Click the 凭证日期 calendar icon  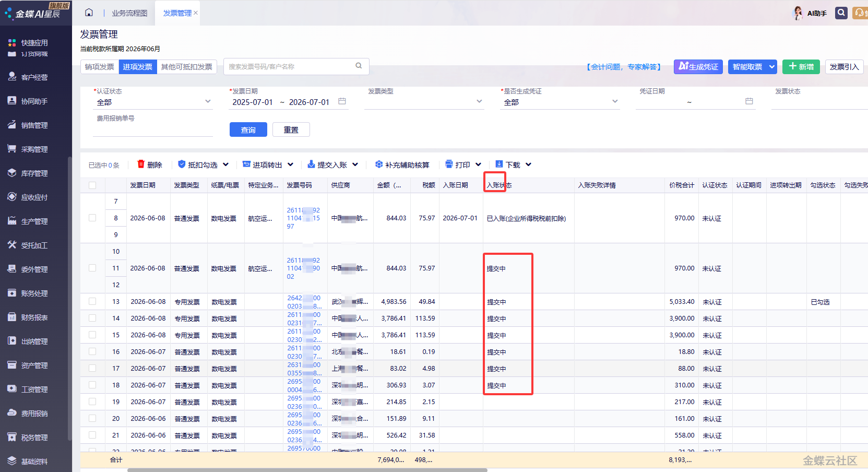click(749, 101)
